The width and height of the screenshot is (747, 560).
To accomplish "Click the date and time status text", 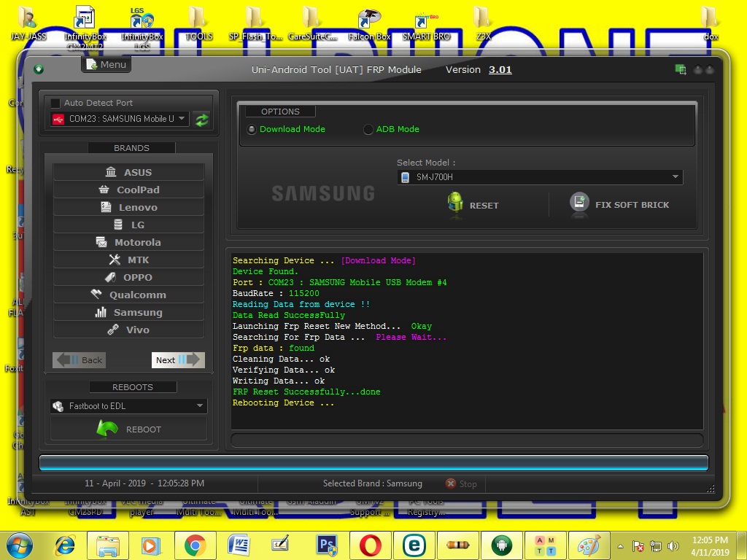I will pyautogui.click(x=144, y=483).
